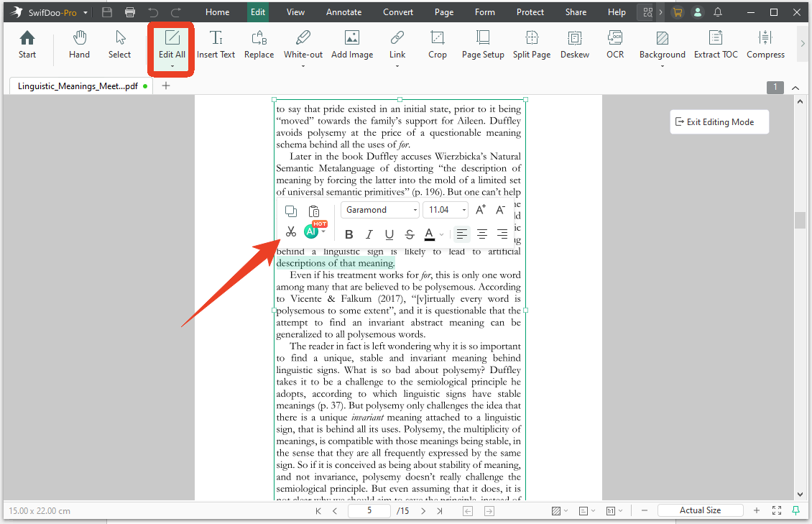Expand the Edit All dropdown arrow
This screenshot has height=524, width=812.
(x=172, y=66)
